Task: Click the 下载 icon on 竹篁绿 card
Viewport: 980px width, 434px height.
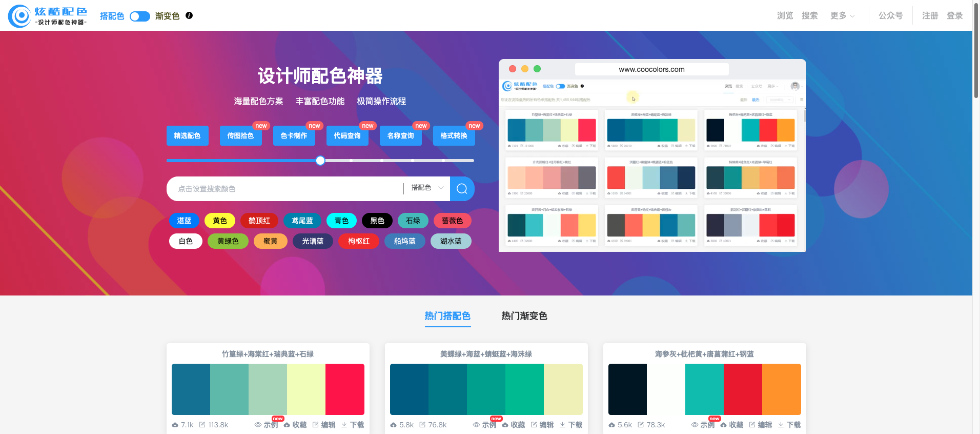Action: click(344, 425)
